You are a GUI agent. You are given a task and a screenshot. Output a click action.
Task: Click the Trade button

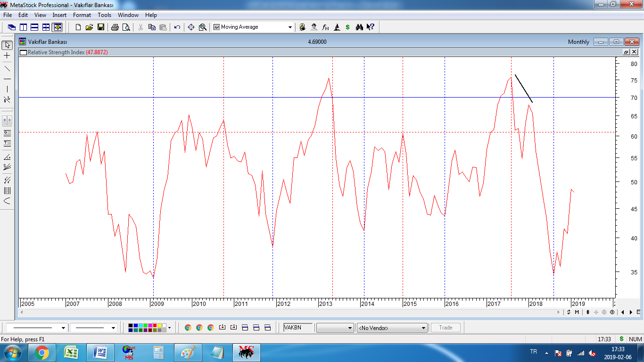(x=446, y=328)
